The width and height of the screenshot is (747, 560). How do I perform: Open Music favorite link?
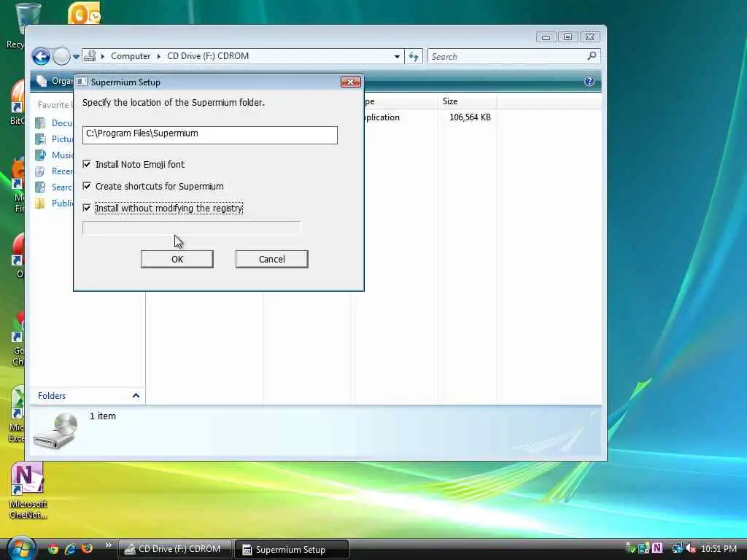click(54, 155)
